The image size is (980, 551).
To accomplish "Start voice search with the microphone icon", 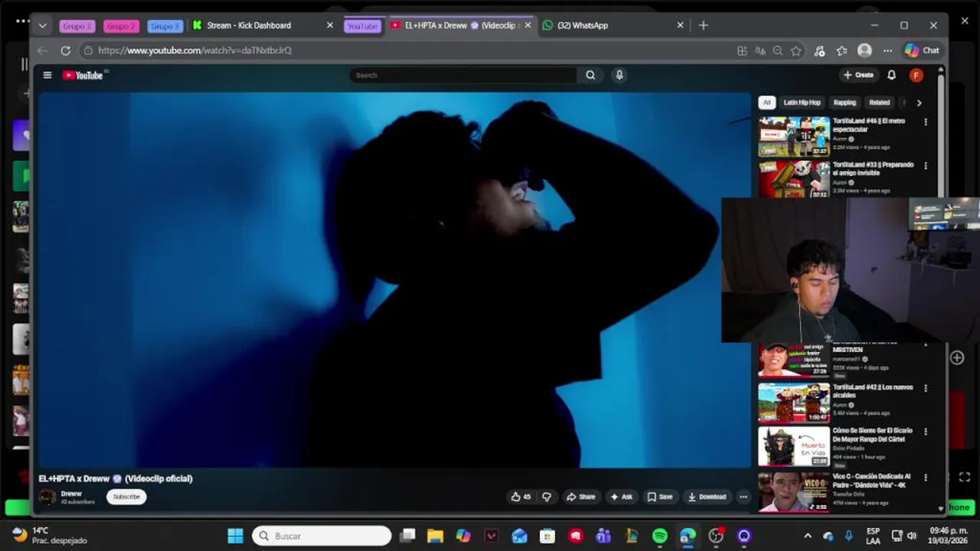I will tap(619, 75).
